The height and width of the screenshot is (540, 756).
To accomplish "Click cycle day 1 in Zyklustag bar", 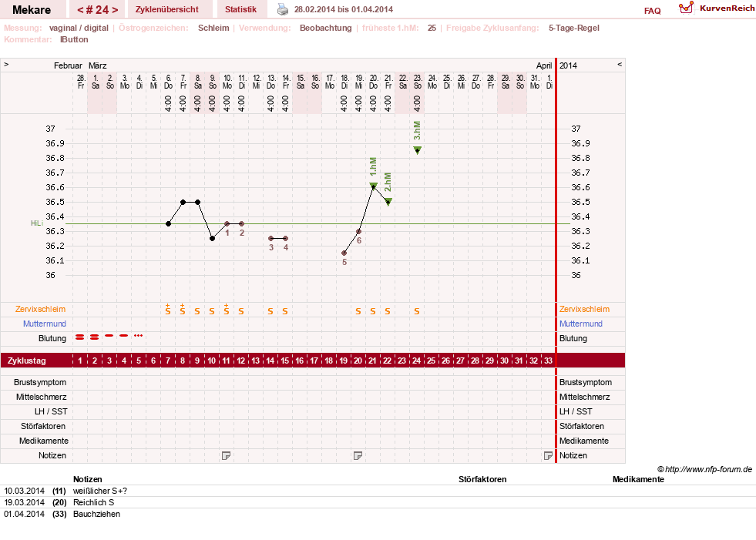I will [x=80, y=361].
